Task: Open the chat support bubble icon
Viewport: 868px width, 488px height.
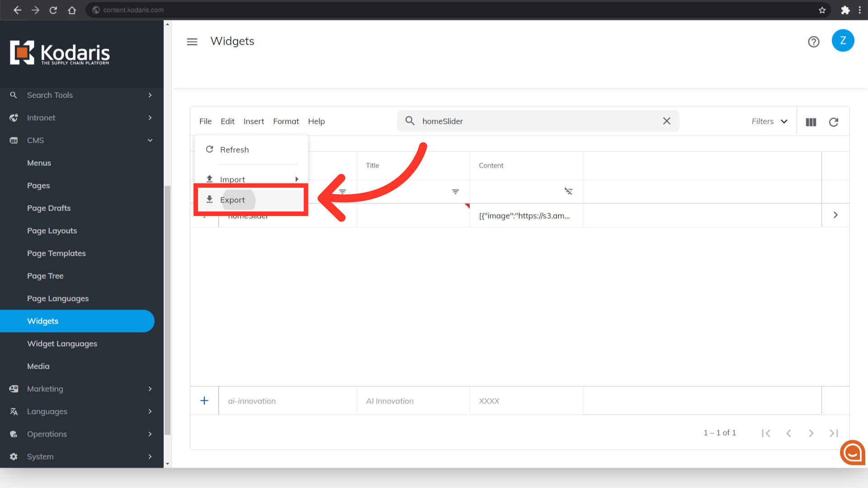Action: [x=853, y=452]
